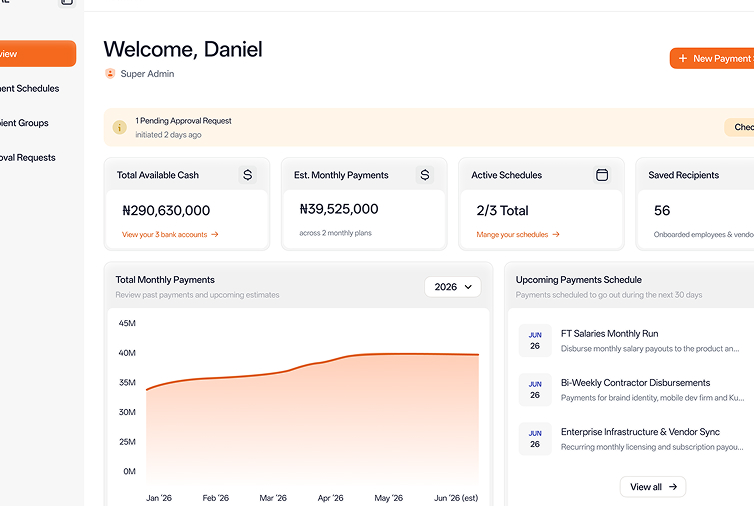Image resolution: width=754 pixels, height=506 pixels.
Task: Click the sidebar collapse icon at top
Action: [x=67, y=2]
